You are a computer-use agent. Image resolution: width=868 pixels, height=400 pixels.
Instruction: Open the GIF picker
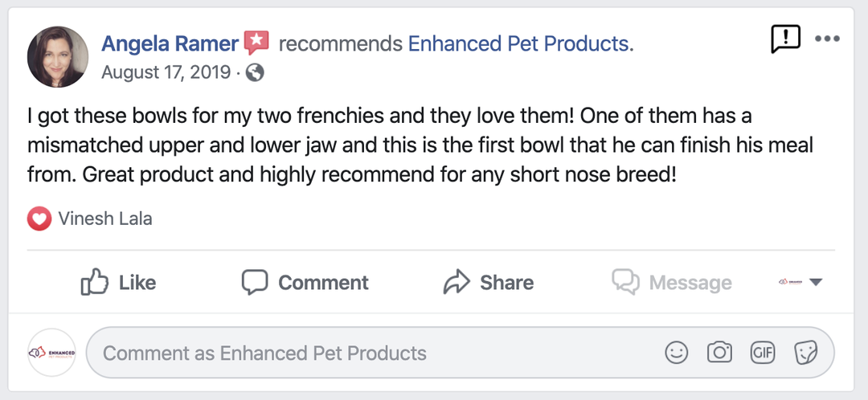click(x=762, y=352)
